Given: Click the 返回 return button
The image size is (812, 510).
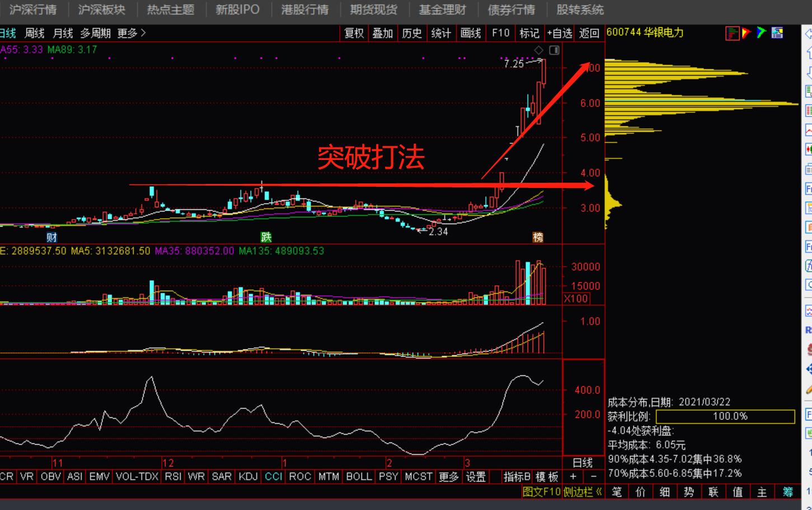Looking at the screenshot, I should [589, 34].
